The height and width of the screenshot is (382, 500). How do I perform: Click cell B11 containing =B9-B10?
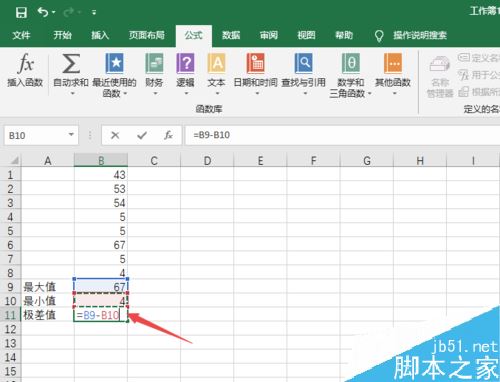click(101, 315)
